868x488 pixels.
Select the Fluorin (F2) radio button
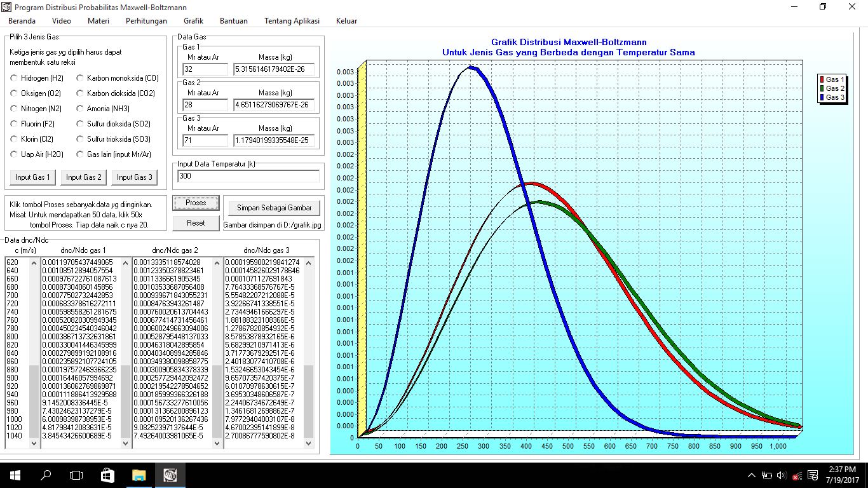[x=13, y=124]
